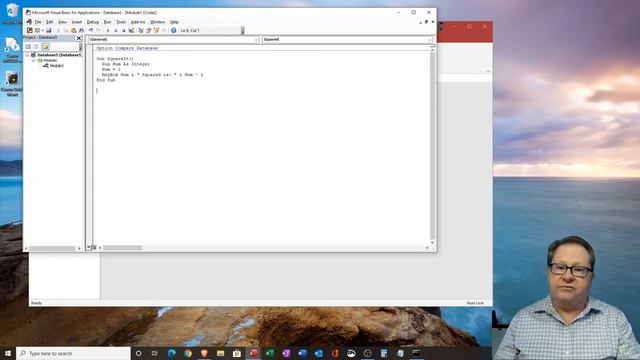This screenshot has width=640, height=360.
Task: Click Procedure View button at code window bottom-left
Action: tap(89, 248)
